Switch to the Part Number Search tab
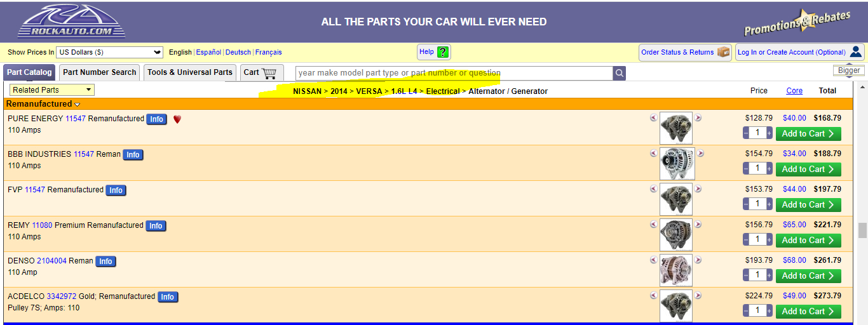 click(x=100, y=72)
